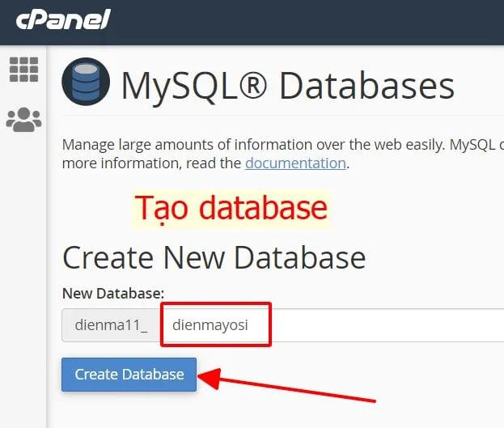Open the home grid icon in sidebar
The width and height of the screenshot is (504, 428).
pos(23,70)
